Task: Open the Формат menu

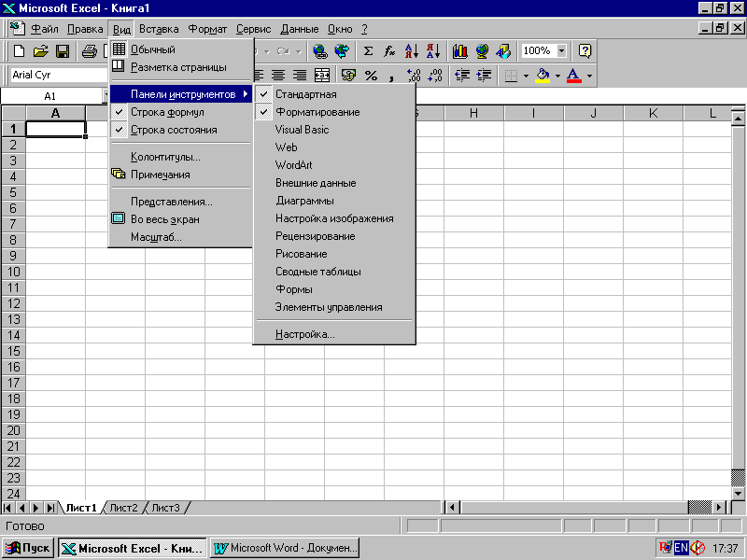Action: click(207, 29)
